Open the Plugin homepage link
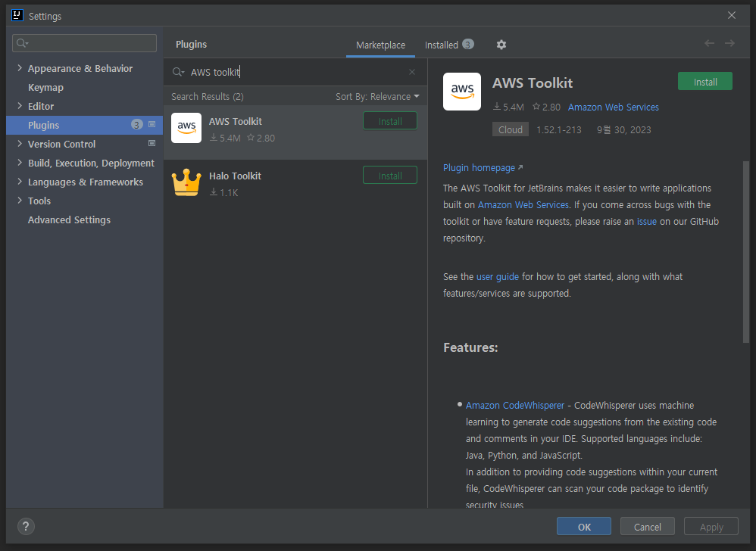Viewport: 756px width, 551px height. click(x=483, y=167)
